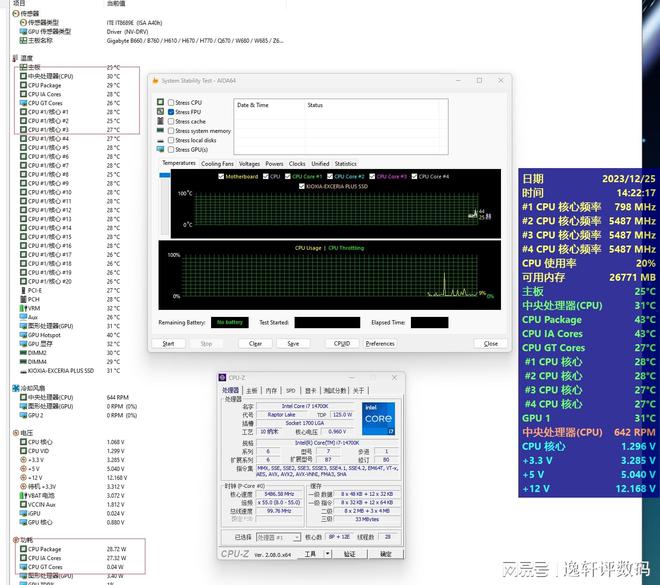The width and height of the screenshot is (660, 585).
Task: Select the CPU VID voltage row
Action: click(x=72, y=451)
